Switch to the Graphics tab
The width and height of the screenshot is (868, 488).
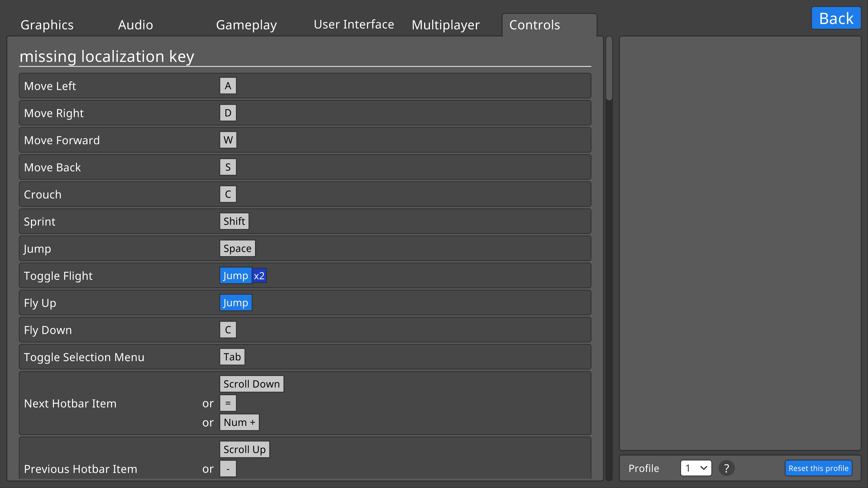(47, 25)
